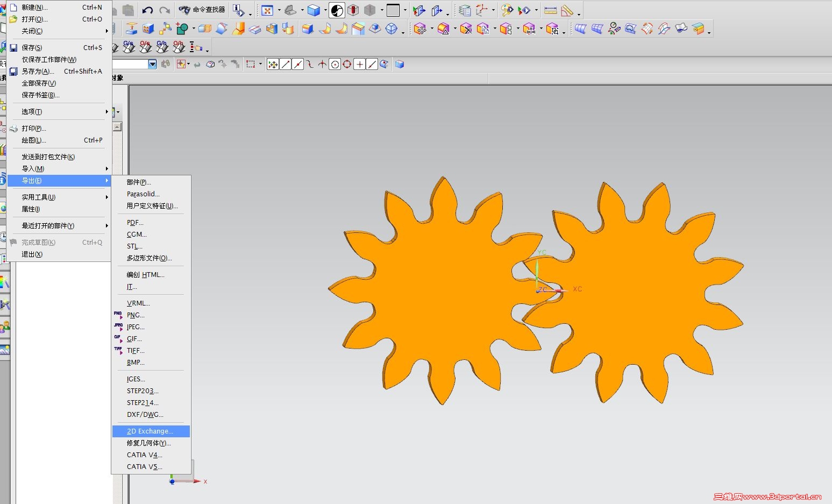Click the left panel scroll up arrow
The height and width of the screenshot is (504, 832).
[117, 127]
